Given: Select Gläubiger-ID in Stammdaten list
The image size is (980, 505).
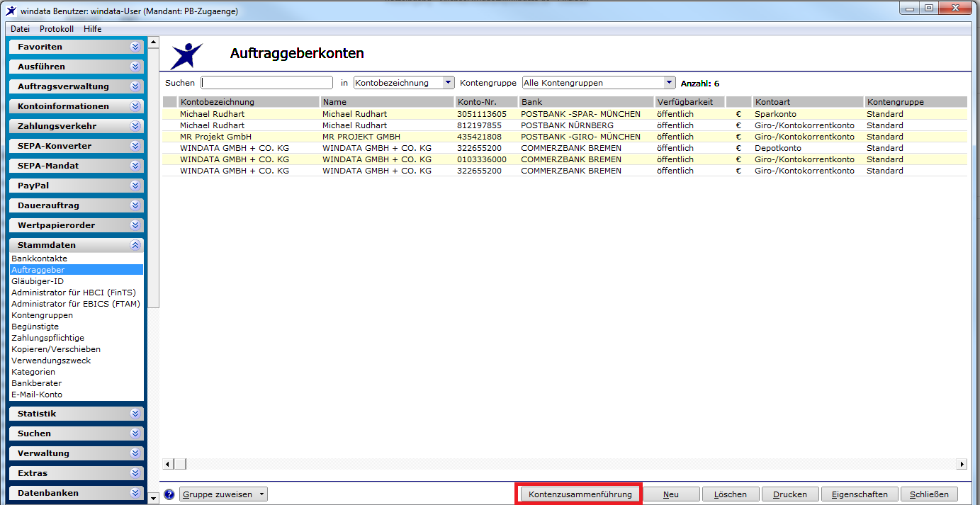Looking at the screenshot, I should pyautogui.click(x=38, y=281).
